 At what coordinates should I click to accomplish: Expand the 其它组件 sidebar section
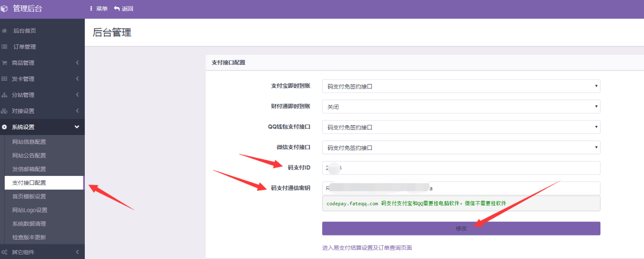[x=42, y=252]
